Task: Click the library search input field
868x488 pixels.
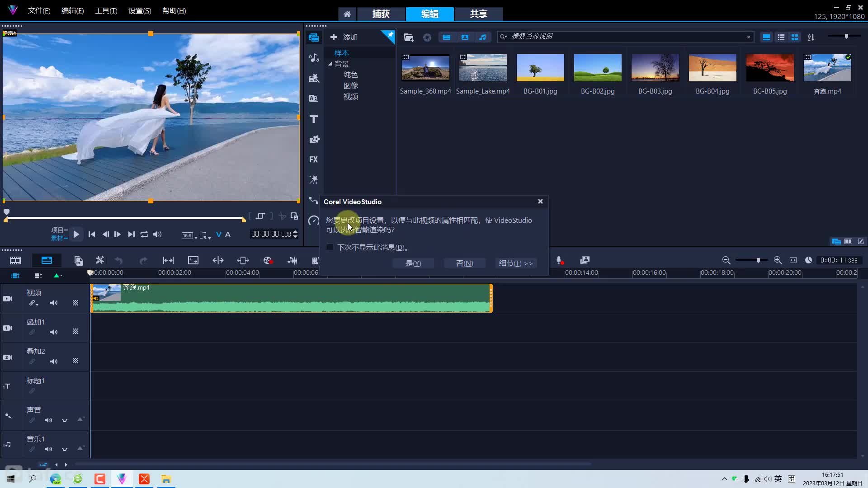Action: pyautogui.click(x=626, y=37)
